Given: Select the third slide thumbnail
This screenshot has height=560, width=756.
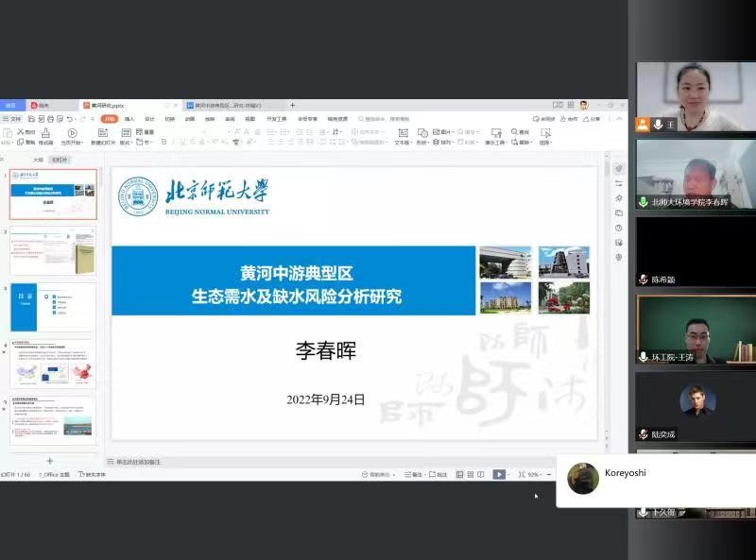Looking at the screenshot, I should [x=53, y=307].
